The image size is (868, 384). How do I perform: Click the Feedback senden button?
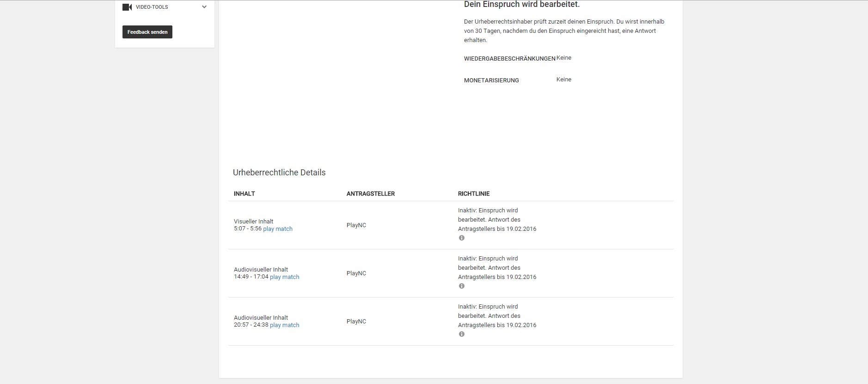click(x=147, y=32)
